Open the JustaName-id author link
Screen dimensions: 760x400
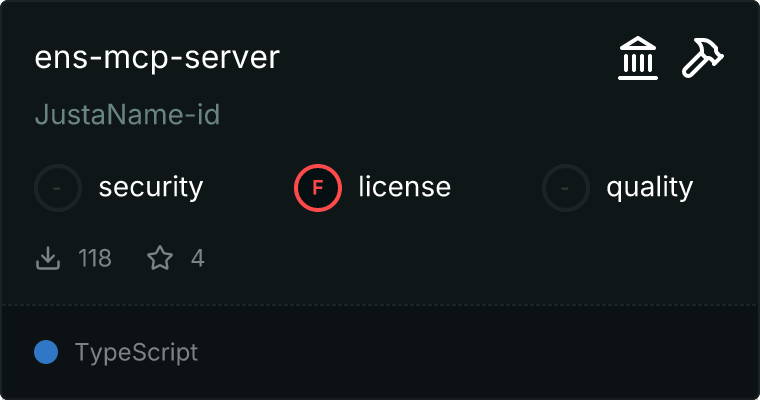(127, 115)
